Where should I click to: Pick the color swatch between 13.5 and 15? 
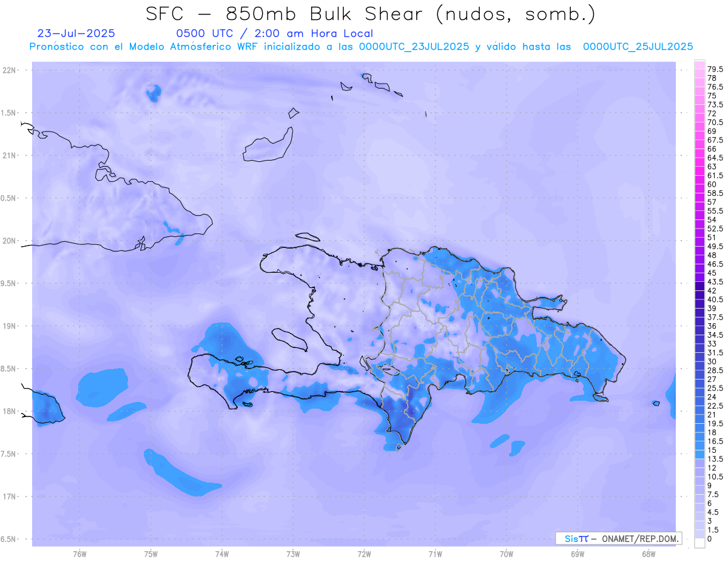[699, 455]
